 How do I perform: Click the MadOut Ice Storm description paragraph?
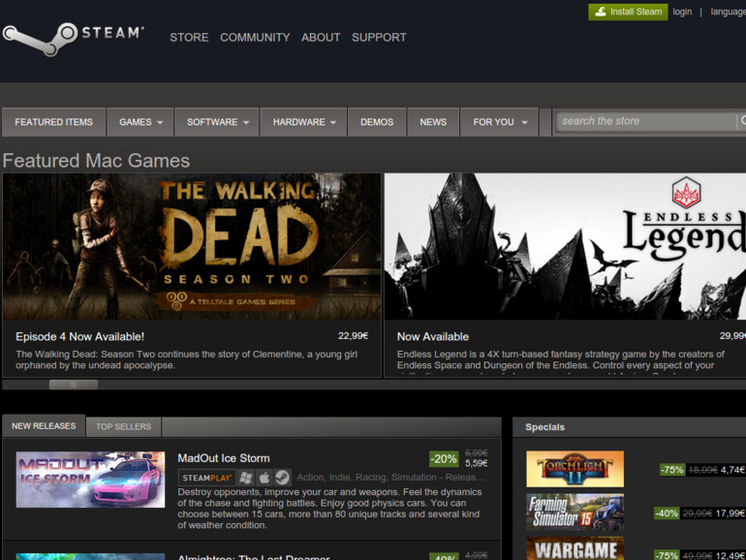329,509
